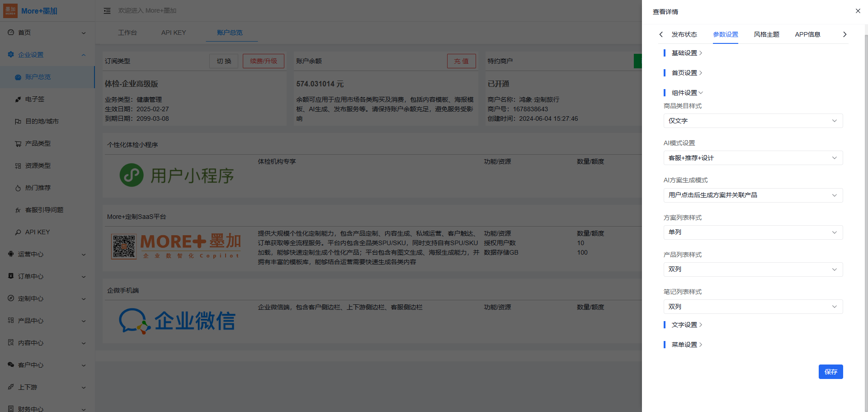
Task: Open the AI模式设置 dropdown
Action: [753, 158]
